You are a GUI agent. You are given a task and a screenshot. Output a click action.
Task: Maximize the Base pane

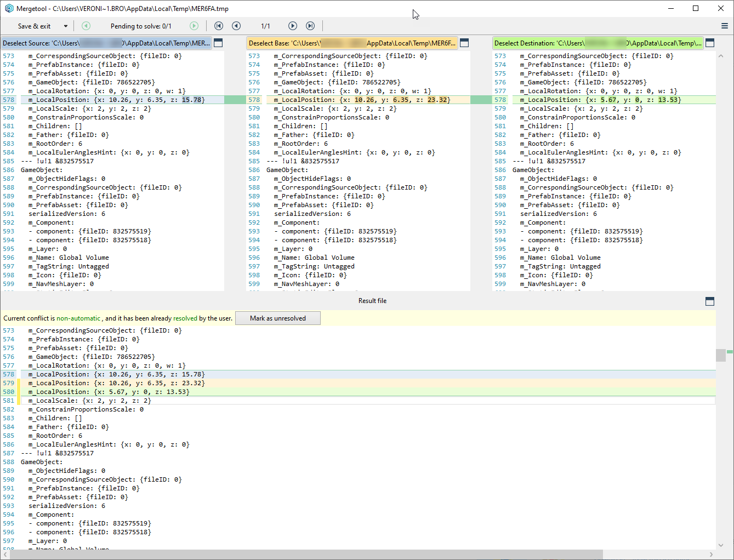pos(464,43)
